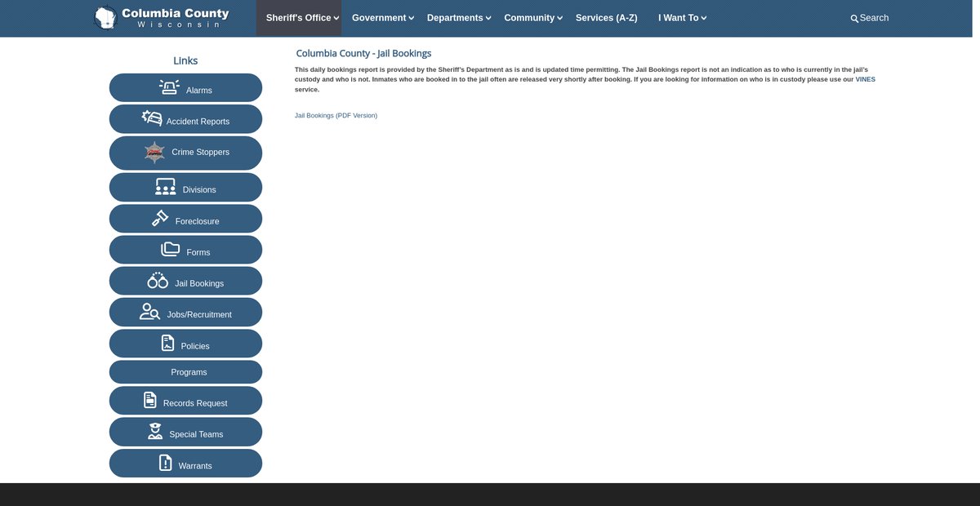
Task: Click the Columbia County Wisconsin logo
Action: [x=162, y=18]
